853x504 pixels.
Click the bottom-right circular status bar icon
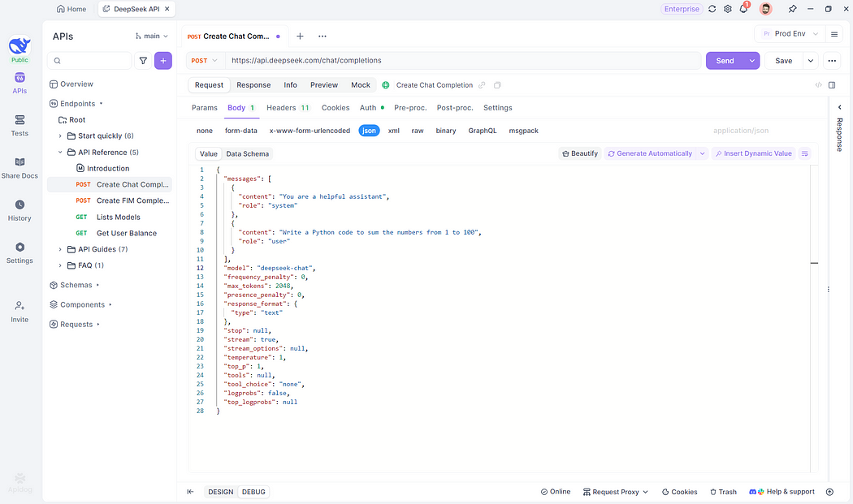click(830, 492)
